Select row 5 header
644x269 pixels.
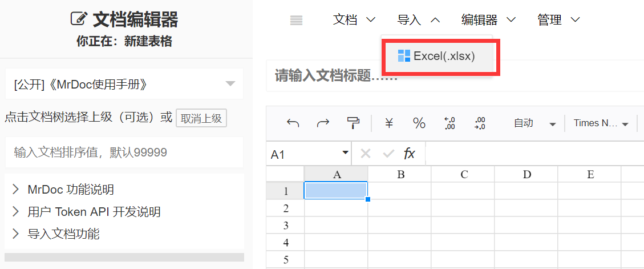coord(285,260)
